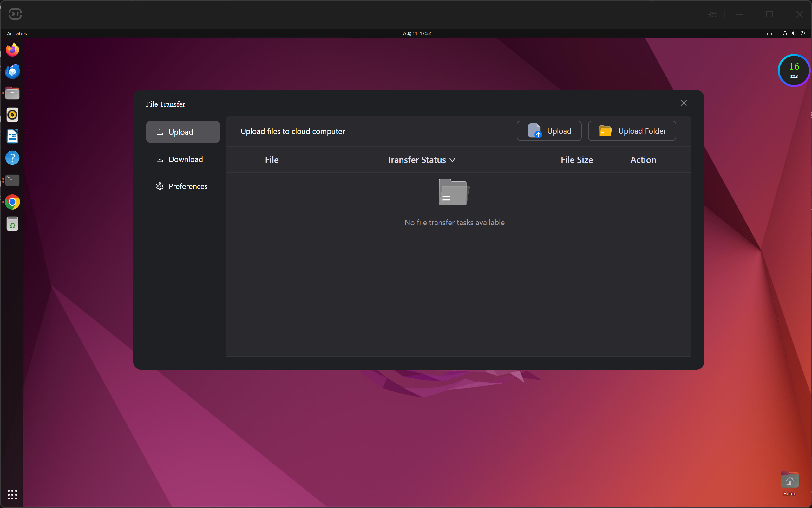Open Firefox from the dock
The height and width of the screenshot is (508, 812).
12,50
